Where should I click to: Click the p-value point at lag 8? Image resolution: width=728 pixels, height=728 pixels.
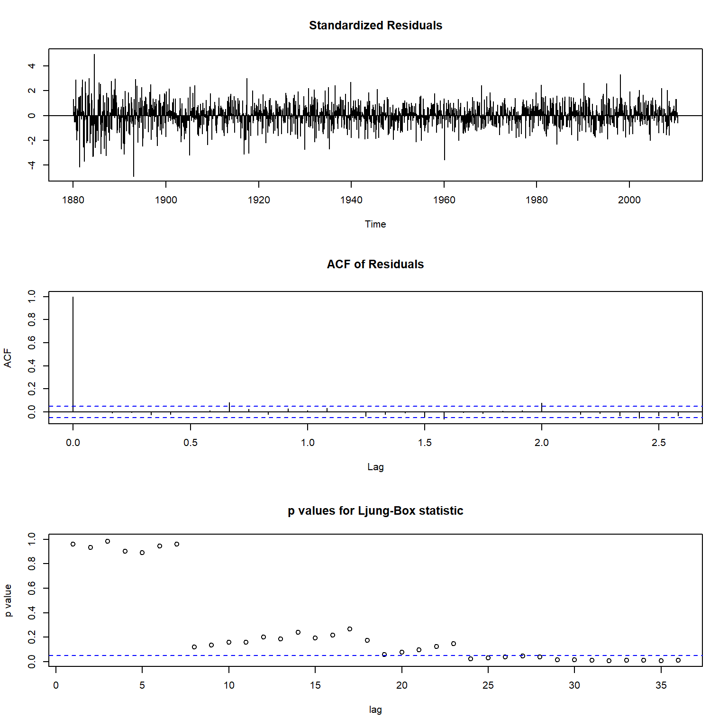pos(194,647)
